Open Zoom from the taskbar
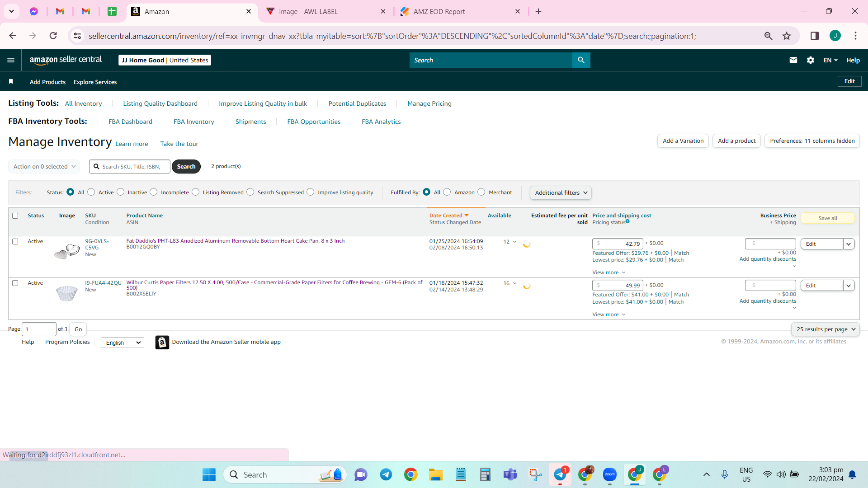This screenshot has width=868, height=488. [610, 474]
